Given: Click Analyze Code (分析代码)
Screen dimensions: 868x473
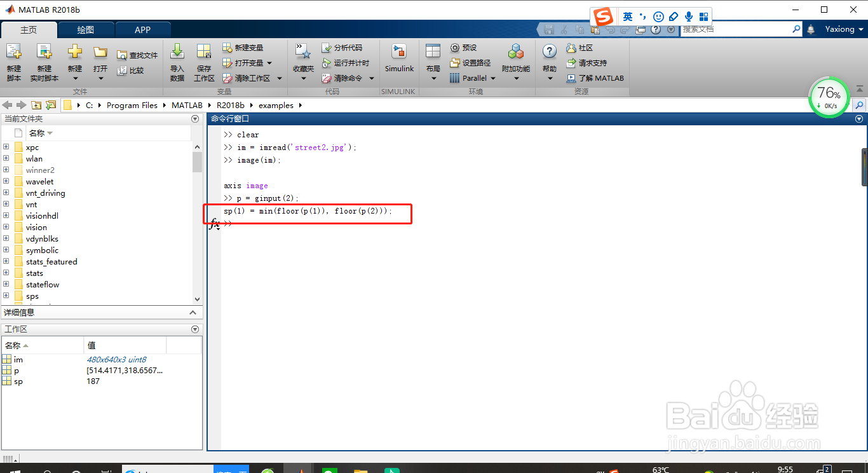Looking at the screenshot, I should point(342,48).
